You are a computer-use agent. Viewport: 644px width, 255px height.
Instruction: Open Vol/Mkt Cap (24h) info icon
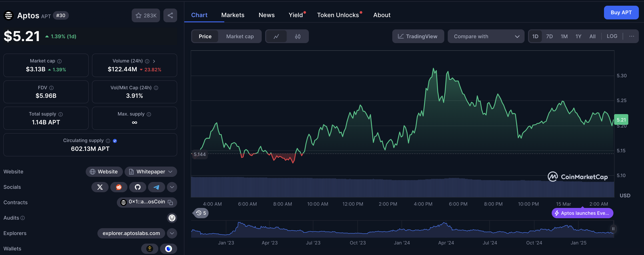click(156, 88)
